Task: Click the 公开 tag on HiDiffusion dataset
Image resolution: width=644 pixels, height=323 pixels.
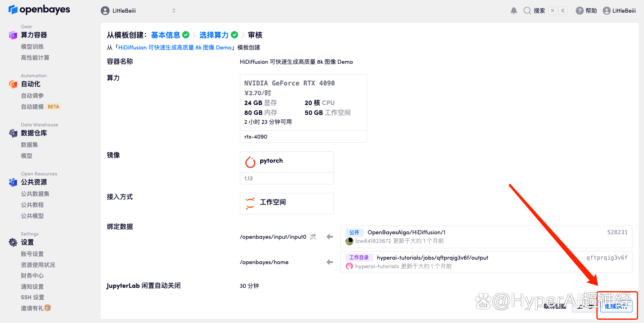Action: tap(354, 232)
